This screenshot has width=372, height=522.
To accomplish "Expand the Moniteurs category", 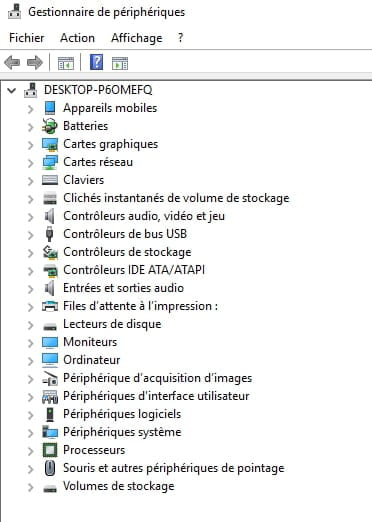I will pos(30,343).
